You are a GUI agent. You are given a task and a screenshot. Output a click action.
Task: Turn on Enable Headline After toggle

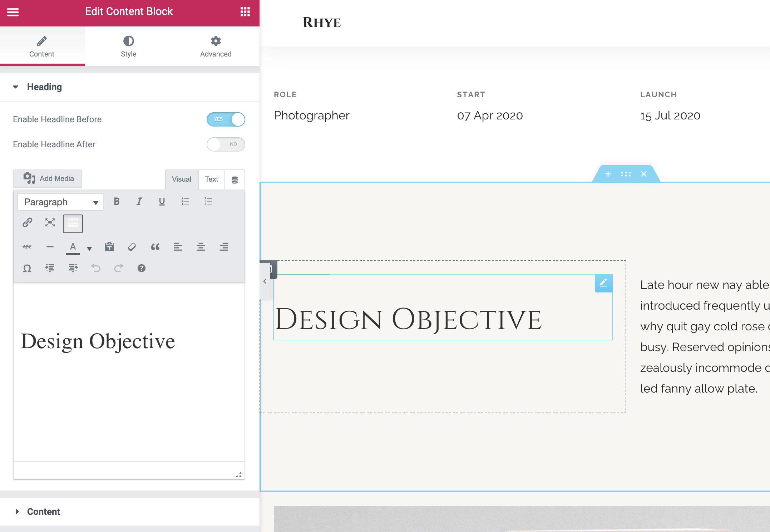(x=226, y=144)
